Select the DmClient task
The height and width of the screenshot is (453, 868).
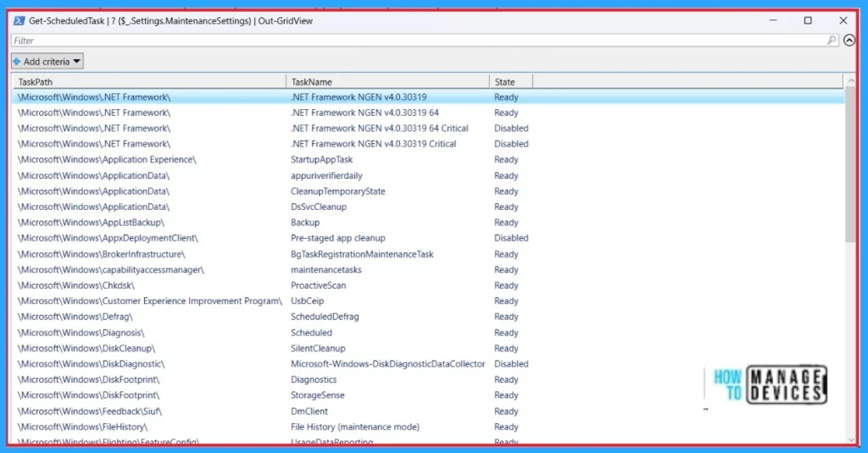309,411
